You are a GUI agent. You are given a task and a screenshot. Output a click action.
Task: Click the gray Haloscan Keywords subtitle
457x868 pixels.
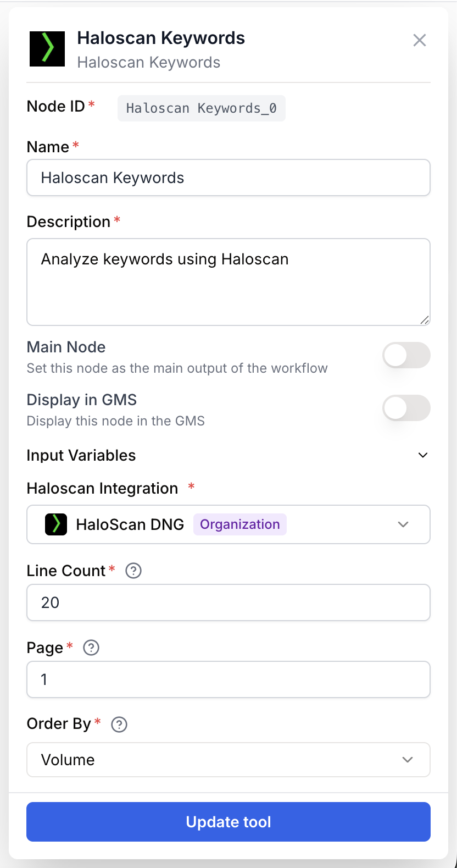click(x=149, y=63)
